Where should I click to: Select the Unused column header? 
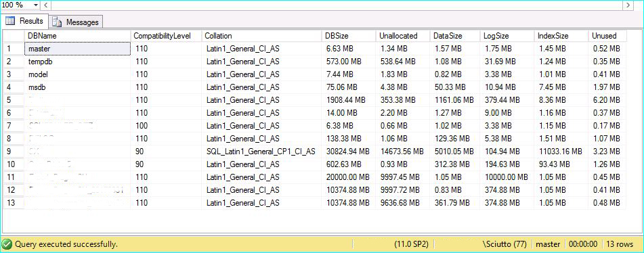(607, 36)
